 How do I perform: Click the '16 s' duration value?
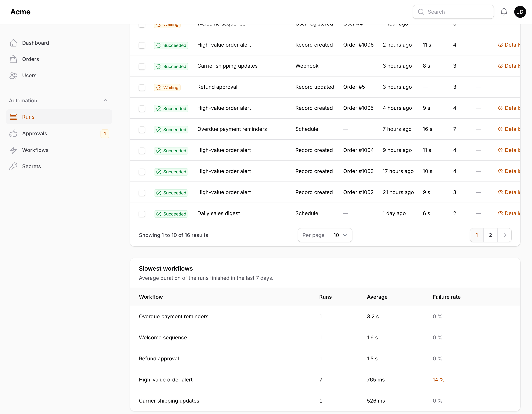(x=427, y=129)
